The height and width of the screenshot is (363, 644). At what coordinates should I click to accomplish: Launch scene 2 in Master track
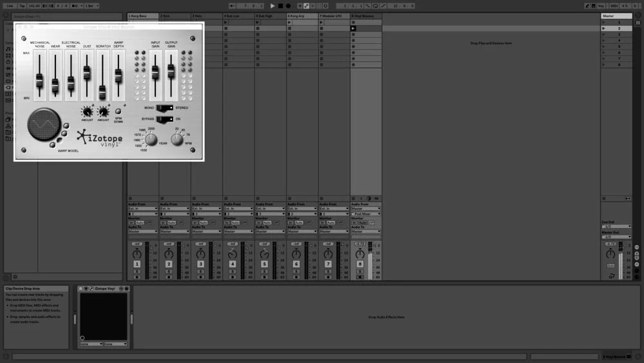(x=604, y=28)
